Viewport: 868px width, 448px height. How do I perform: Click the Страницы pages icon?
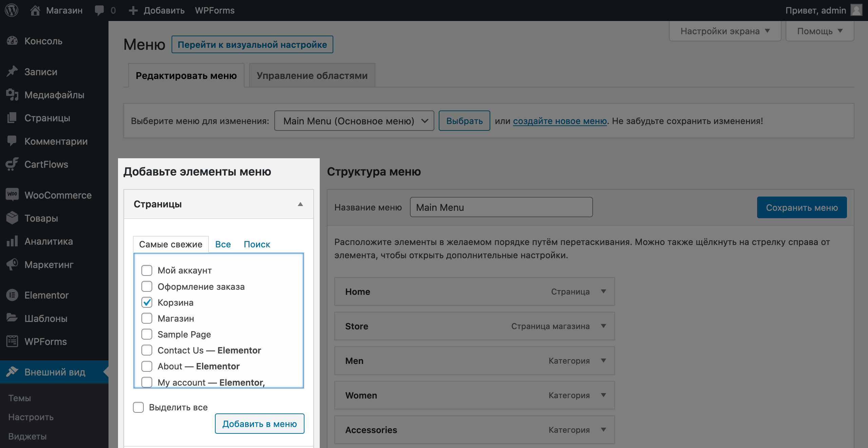pyautogui.click(x=12, y=118)
